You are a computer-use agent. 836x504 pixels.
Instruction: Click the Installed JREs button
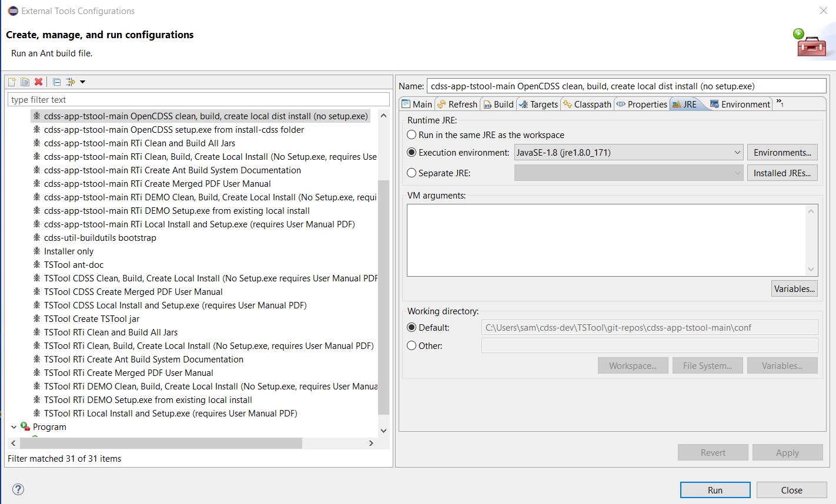(782, 173)
